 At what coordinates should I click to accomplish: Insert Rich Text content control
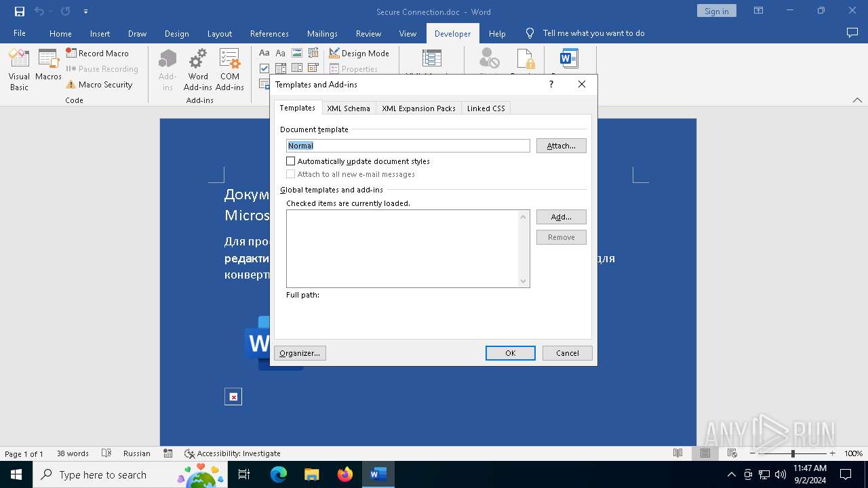tap(264, 53)
